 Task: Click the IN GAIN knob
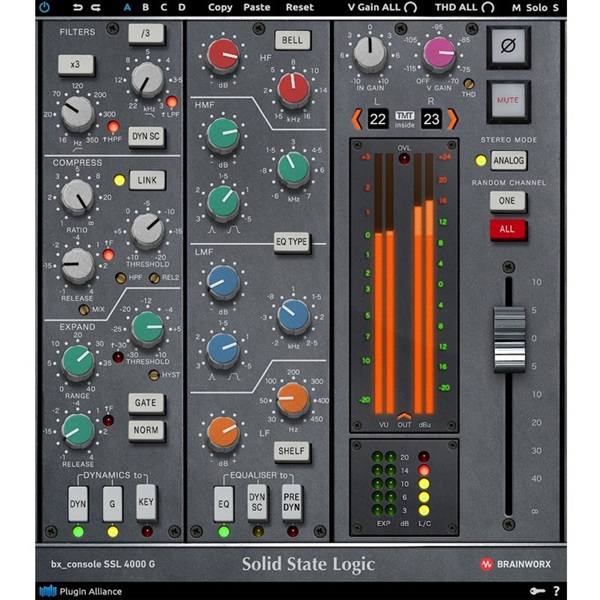369,54
